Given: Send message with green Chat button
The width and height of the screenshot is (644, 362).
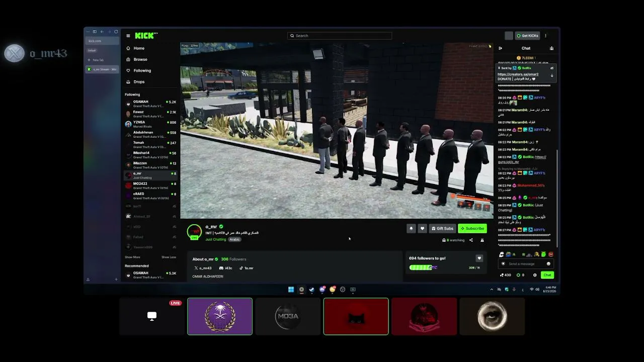Looking at the screenshot, I should click(x=547, y=275).
